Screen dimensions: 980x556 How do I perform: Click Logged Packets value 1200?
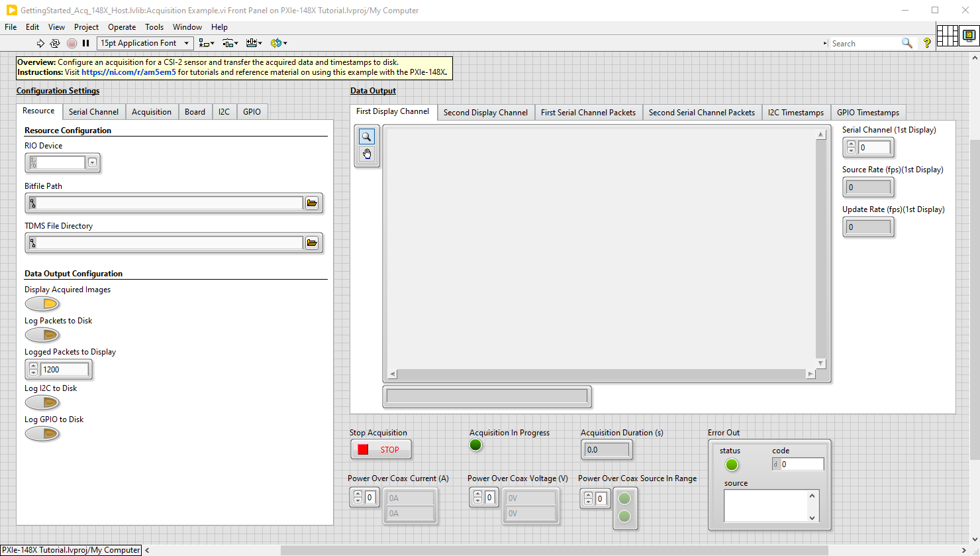(64, 370)
